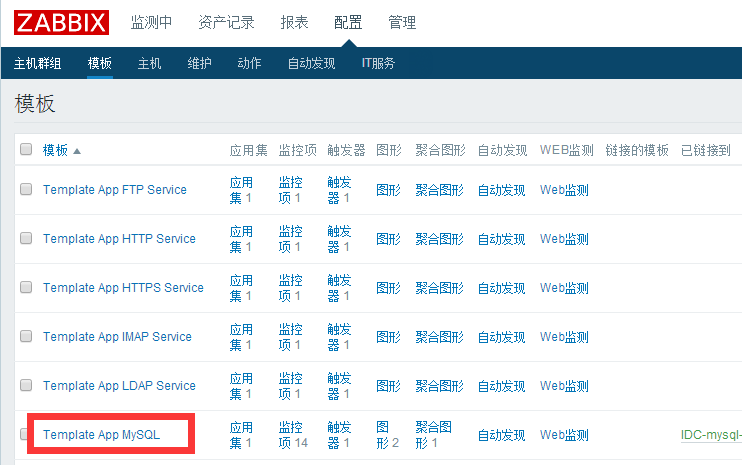Check the Template App LDAP Service checkbox
The height and width of the screenshot is (465, 742).
(26, 385)
